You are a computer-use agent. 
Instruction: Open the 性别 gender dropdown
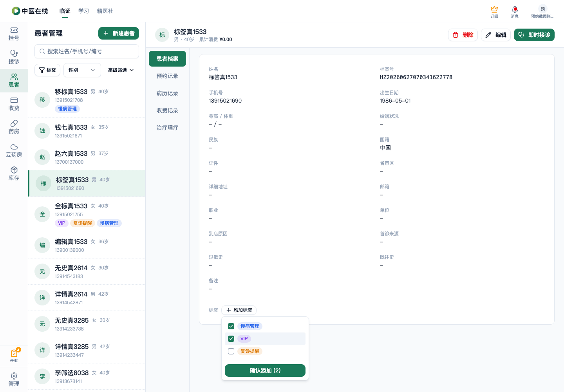click(x=82, y=70)
